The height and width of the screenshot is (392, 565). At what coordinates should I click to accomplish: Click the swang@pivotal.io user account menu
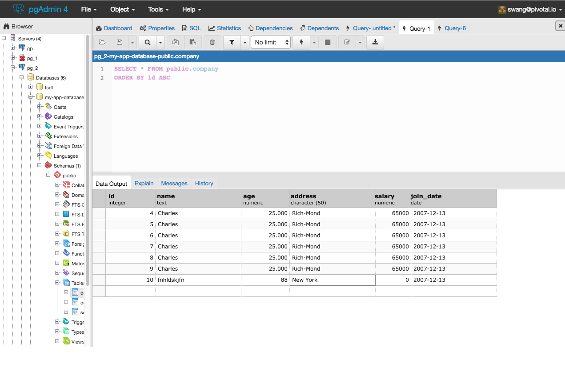pyautogui.click(x=531, y=9)
